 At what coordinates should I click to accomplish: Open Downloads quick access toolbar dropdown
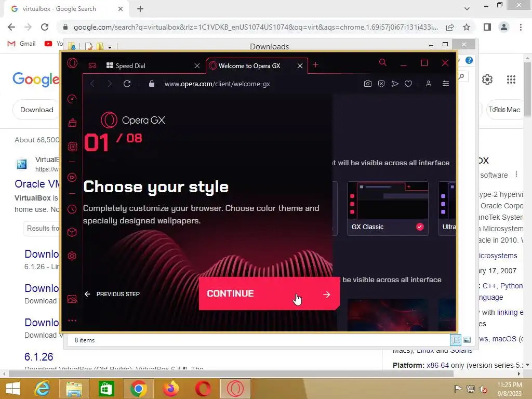[110, 47]
